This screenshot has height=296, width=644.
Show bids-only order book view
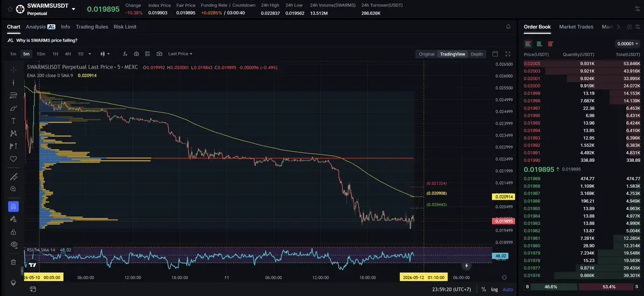click(539, 44)
